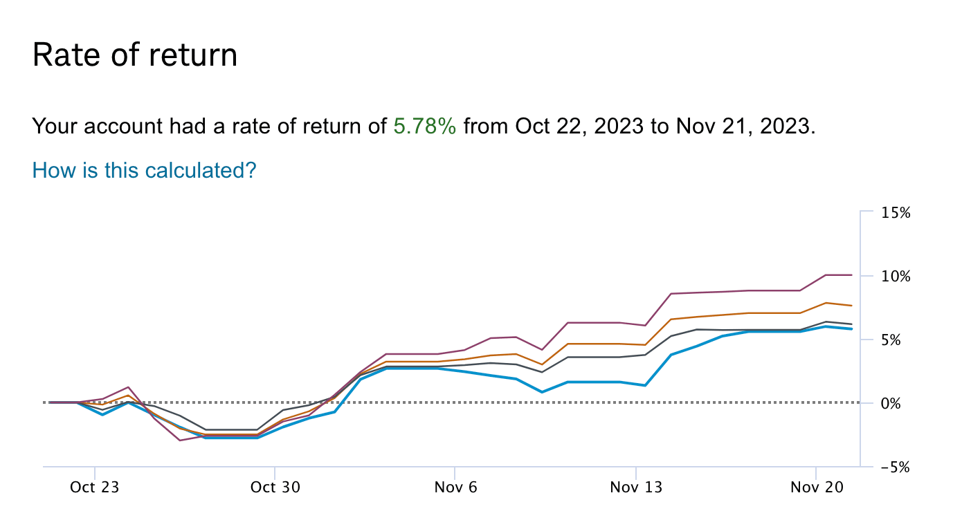Screen dimensions: 980x520
Task: Select the Oct 30 x-axis label
Action: (275, 488)
